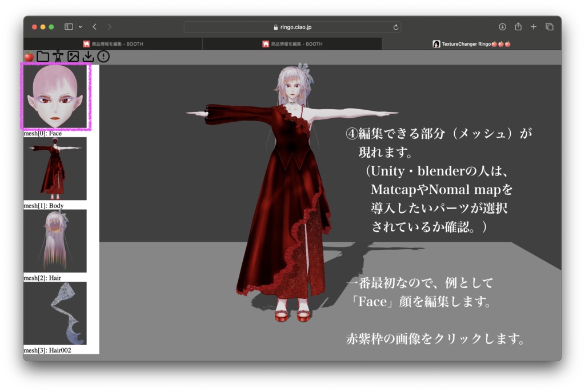Show the tab overview in Safari

point(549,26)
